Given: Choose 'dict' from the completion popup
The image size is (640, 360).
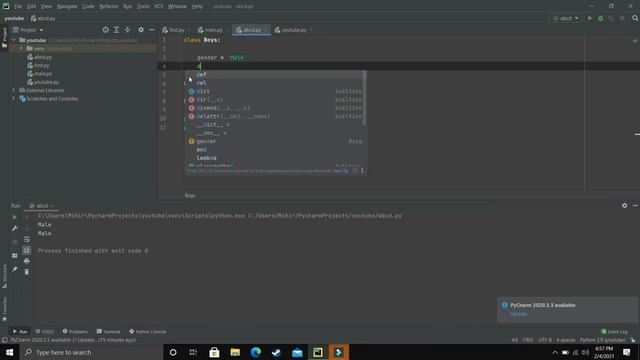Looking at the screenshot, I should click(x=276, y=91).
